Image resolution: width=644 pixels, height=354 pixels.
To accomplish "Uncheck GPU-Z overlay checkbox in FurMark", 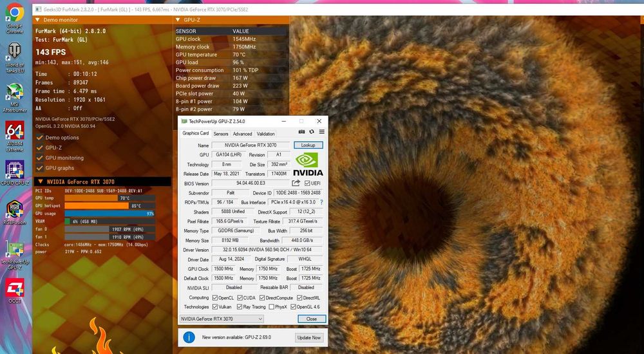I will [40, 147].
